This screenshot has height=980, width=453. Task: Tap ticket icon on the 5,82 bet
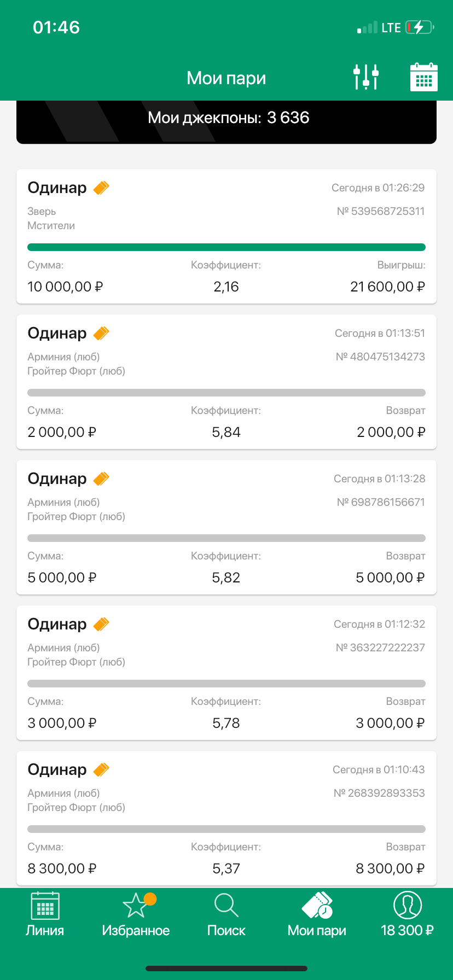click(101, 479)
